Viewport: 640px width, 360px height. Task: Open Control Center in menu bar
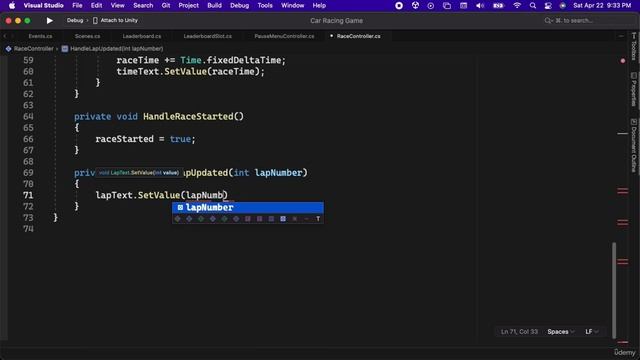(548, 6)
